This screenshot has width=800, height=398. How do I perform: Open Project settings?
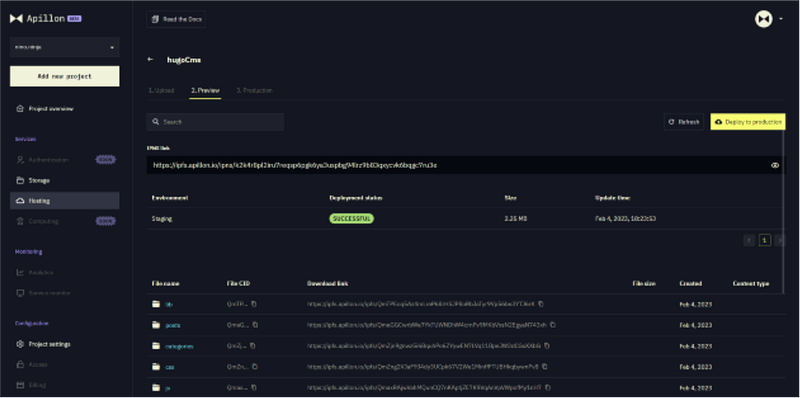pyautogui.click(x=49, y=344)
